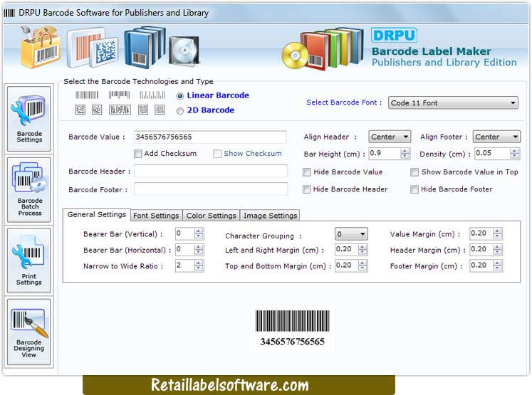Click the shopping bag barcode banner icon
Screen dimensions: 532x395
pos(41,48)
